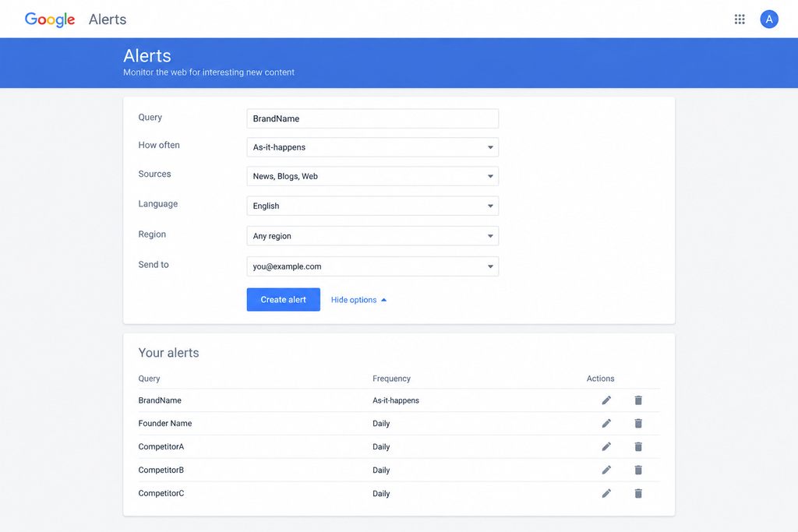Viewport: 798px width, 532px height.
Task: Open the Google apps grid icon
Action: 740,19
